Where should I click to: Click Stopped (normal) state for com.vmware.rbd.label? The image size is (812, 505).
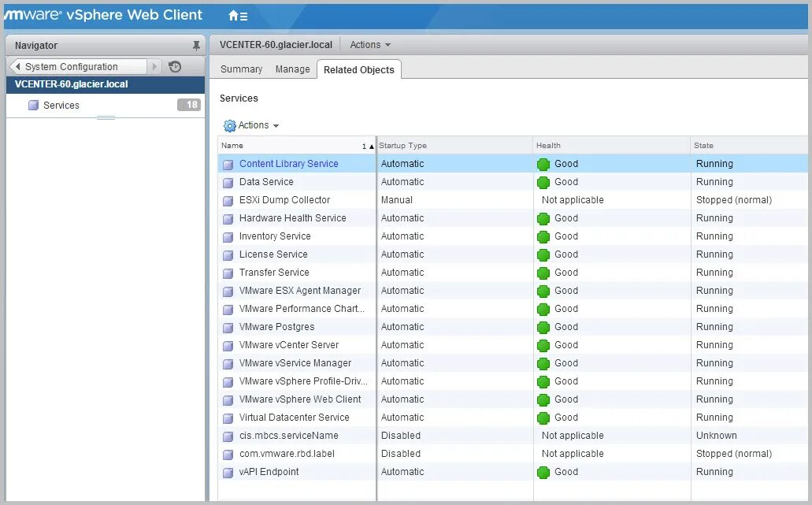(734, 454)
